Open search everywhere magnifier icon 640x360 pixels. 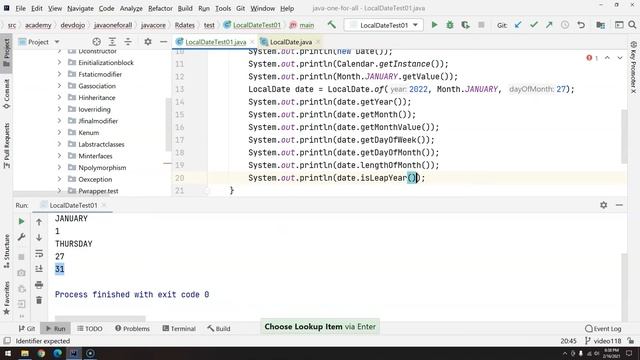(x=632, y=25)
